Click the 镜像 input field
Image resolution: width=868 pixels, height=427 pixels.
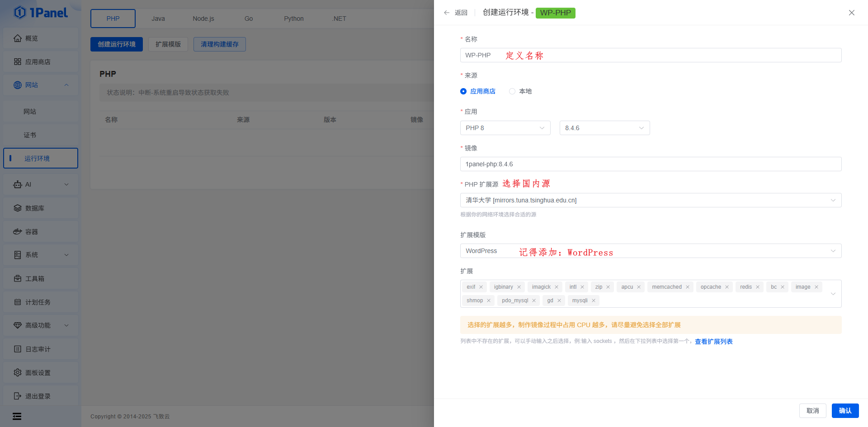pyautogui.click(x=651, y=164)
